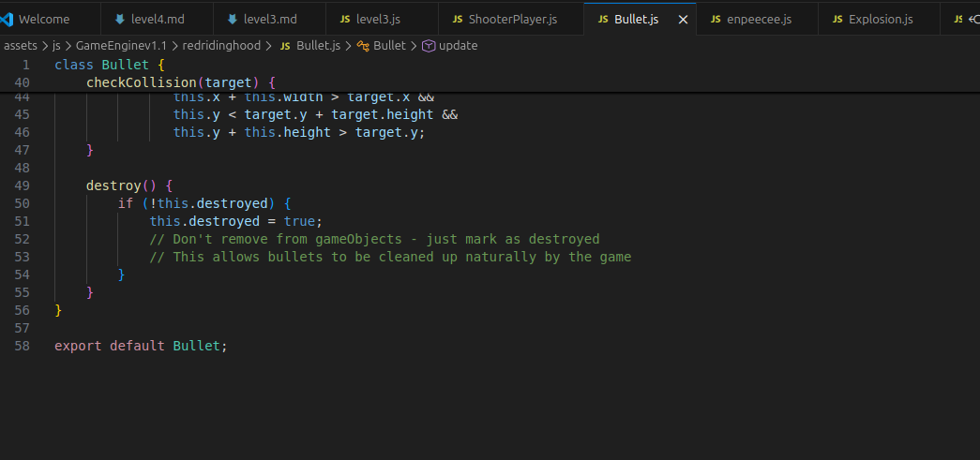Click line number 49 in the gutter
This screenshot has width=980, height=460.
pyautogui.click(x=22, y=185)
